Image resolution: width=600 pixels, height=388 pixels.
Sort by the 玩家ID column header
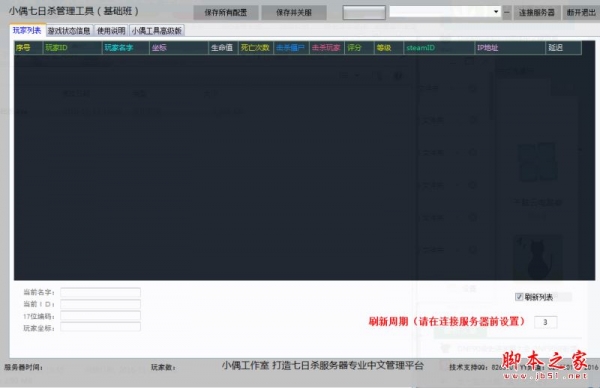pyautogui.click(x=73, y=48)
